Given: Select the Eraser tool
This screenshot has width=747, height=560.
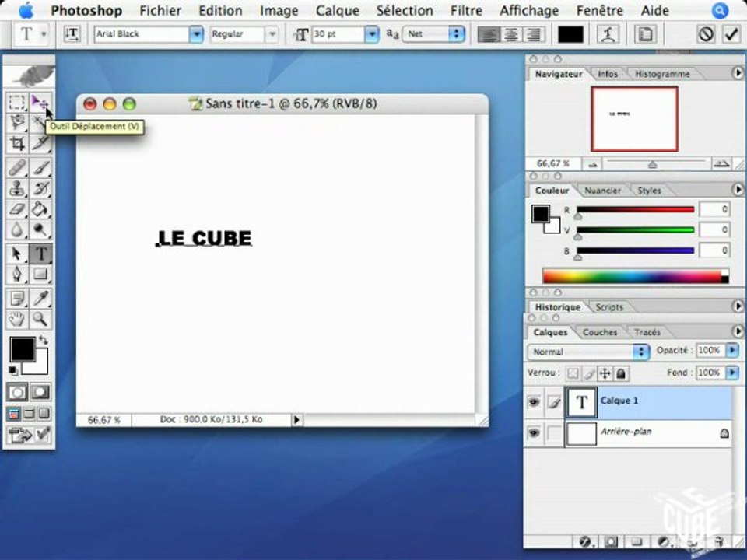Looking at the screenshot, I should (17, 209).
